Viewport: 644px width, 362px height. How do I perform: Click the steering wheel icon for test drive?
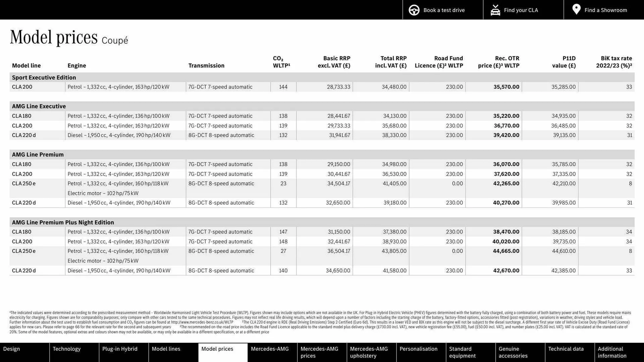click(x=414, y=10)
